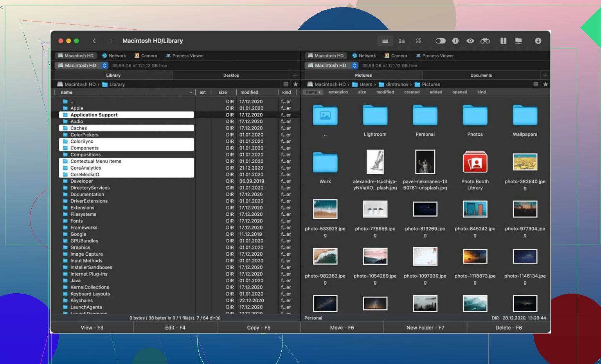This screenshot has height=364, width=601.
Task: Open Quick Look with the eye icon
Action: [470, 41]
